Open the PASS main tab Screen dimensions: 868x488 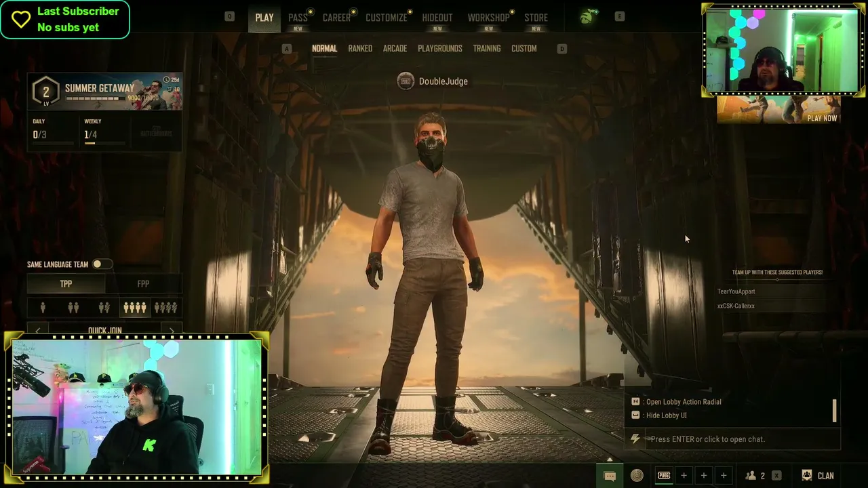pyautogui.click(x=298, y=18)
